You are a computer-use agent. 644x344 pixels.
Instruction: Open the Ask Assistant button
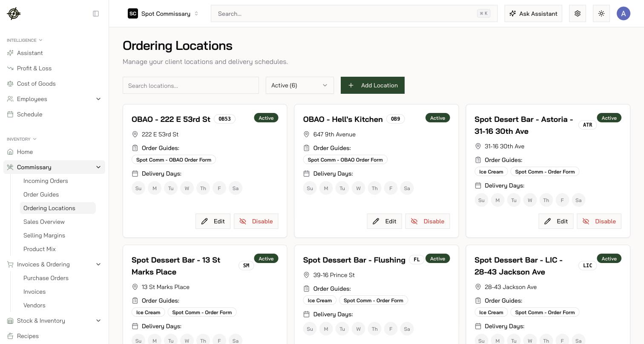click(533, 14)
